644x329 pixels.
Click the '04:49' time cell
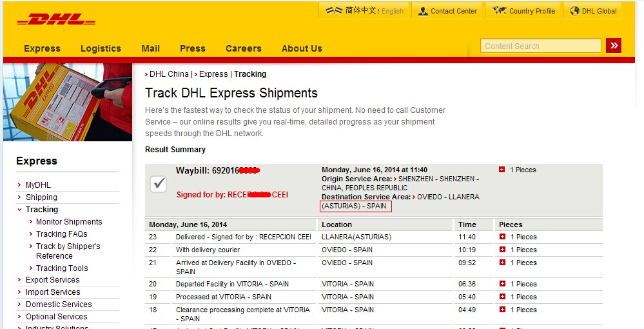click(467, 310)
